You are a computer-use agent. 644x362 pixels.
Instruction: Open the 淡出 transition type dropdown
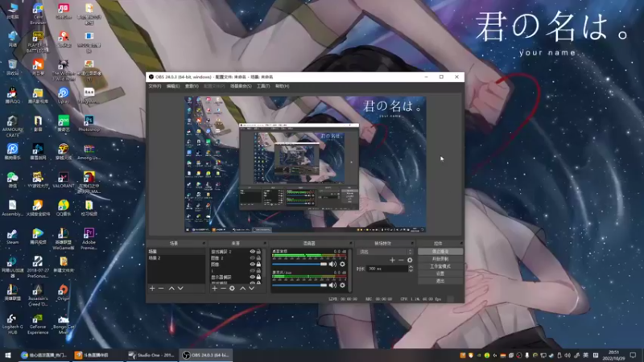click(x=386, y=252)
